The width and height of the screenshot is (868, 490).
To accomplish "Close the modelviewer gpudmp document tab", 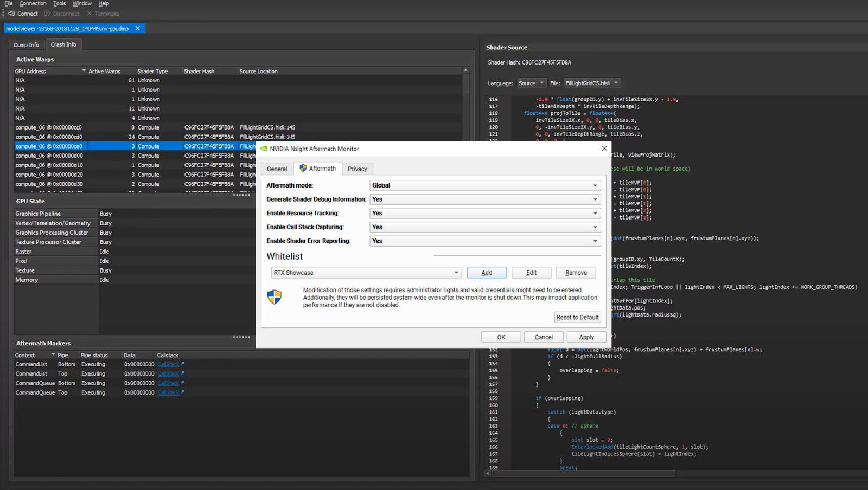I will pos(137,28).
